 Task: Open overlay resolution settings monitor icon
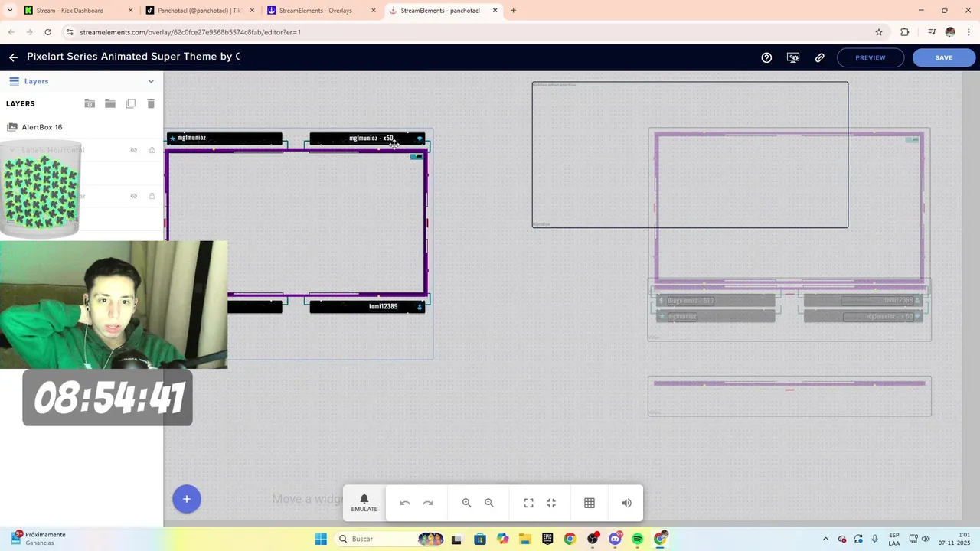point(793,57)
